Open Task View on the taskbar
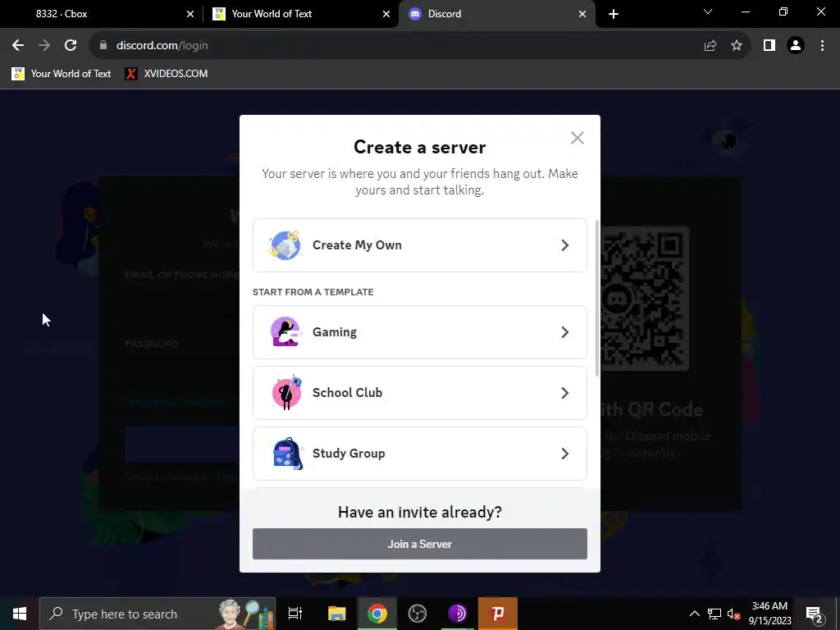 coord(295,614)
